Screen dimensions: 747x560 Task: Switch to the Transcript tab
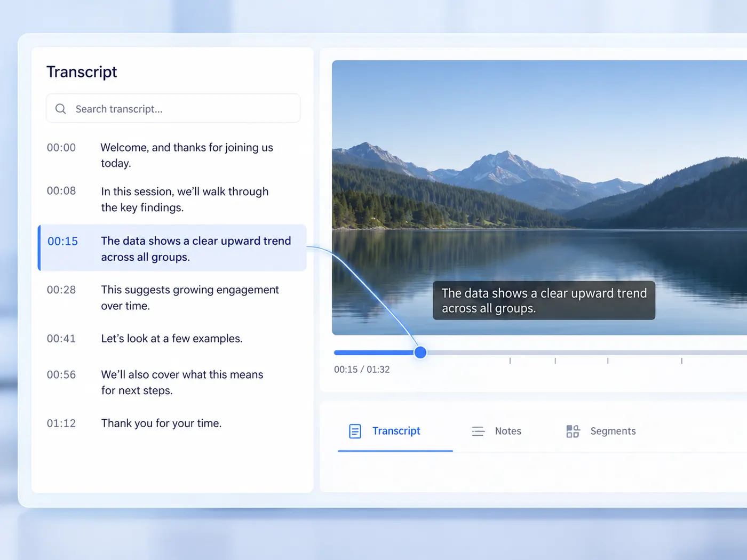(x=395, y=431)
